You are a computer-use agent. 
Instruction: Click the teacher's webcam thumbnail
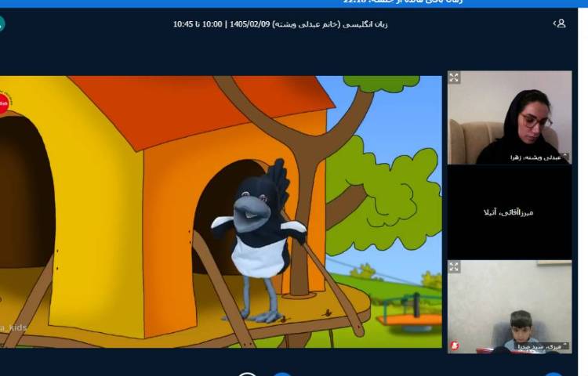[x=510, y=117]
